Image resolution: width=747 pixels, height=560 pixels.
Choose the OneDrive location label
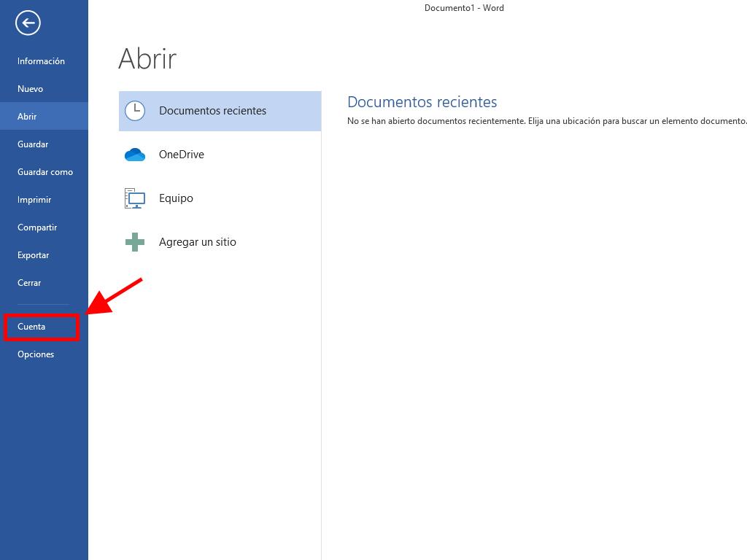pyautogui.click(x=182, y=155)
